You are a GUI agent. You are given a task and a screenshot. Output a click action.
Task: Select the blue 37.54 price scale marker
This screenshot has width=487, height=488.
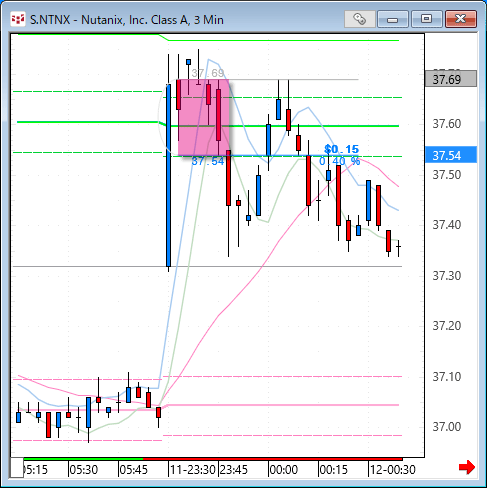point(451,155)
